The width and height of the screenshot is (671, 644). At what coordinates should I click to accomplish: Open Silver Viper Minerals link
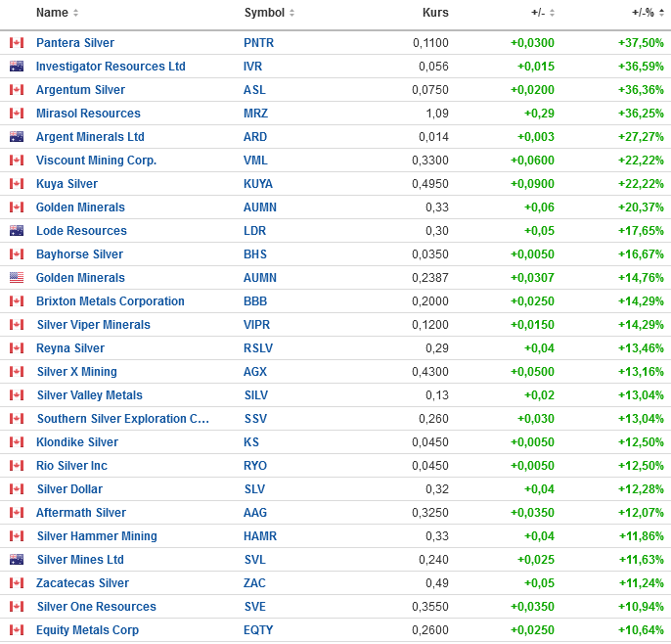pos(94,325)
